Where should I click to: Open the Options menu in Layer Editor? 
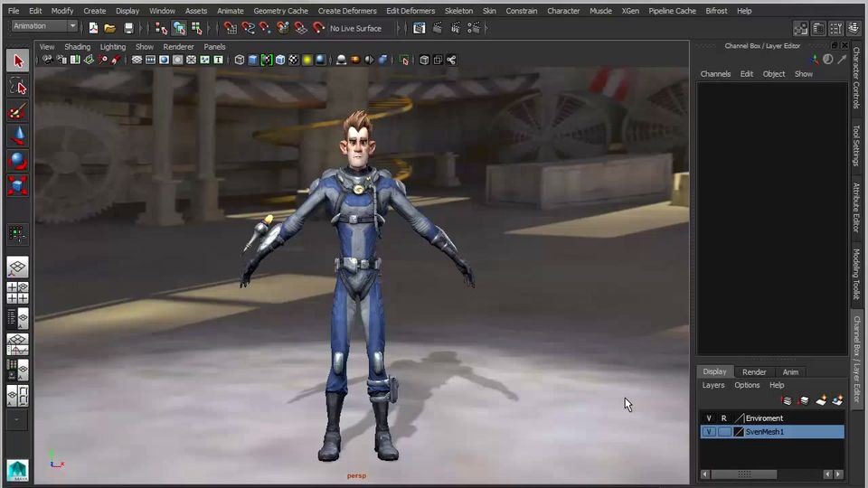pos(747,385)
